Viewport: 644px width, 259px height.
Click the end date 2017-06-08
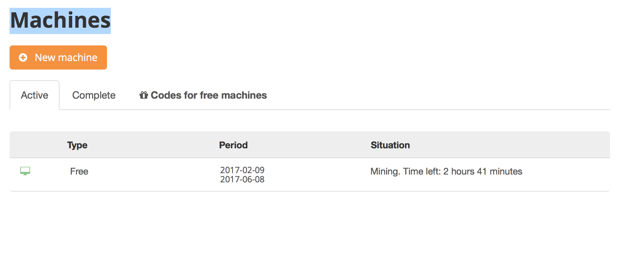pyautogui.click(x=242, y=180)
